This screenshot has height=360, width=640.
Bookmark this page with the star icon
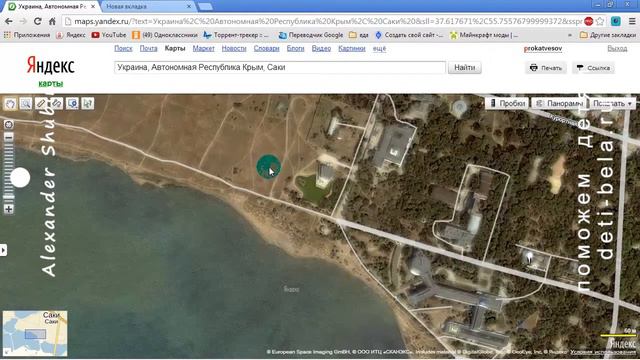(600, 21)
